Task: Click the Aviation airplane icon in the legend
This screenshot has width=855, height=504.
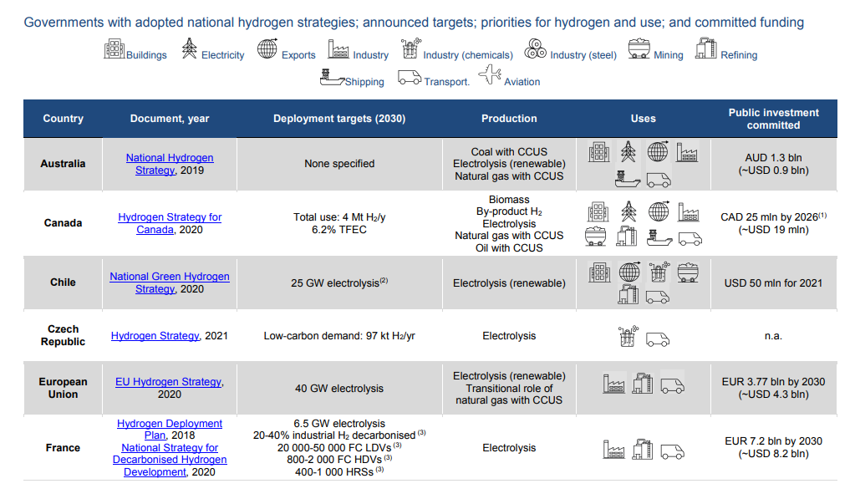Action: coord(490,74)
